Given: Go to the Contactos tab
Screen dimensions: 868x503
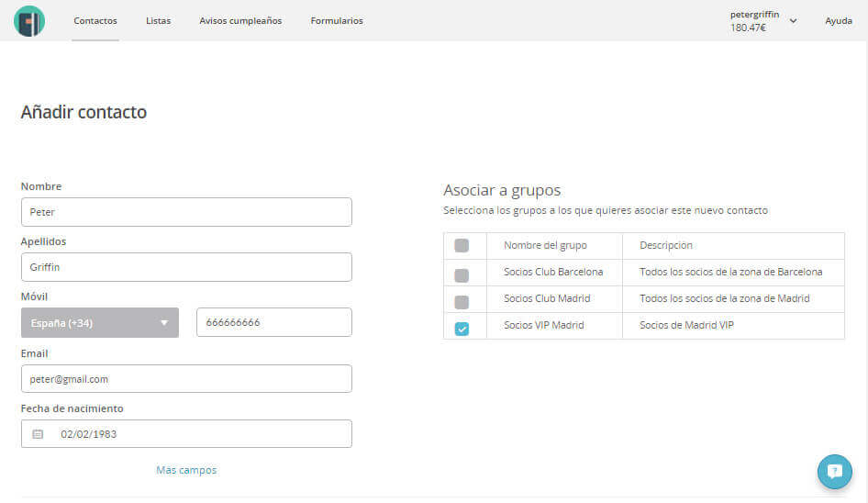Looking at the screenshot, I should 95,21.
